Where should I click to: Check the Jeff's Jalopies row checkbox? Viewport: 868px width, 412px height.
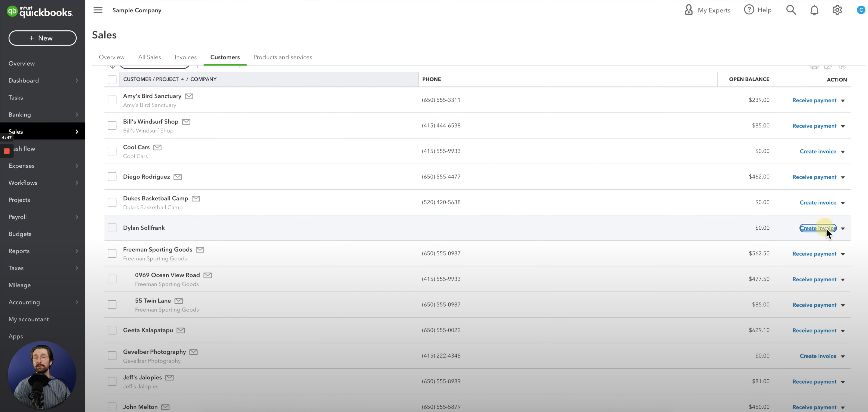click(x=112, y=381)
